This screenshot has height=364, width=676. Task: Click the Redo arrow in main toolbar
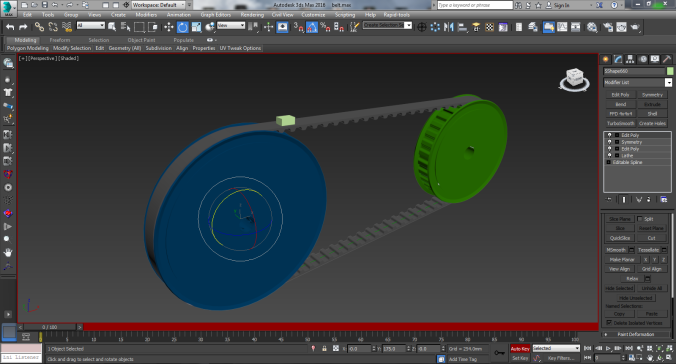point(23,27)
